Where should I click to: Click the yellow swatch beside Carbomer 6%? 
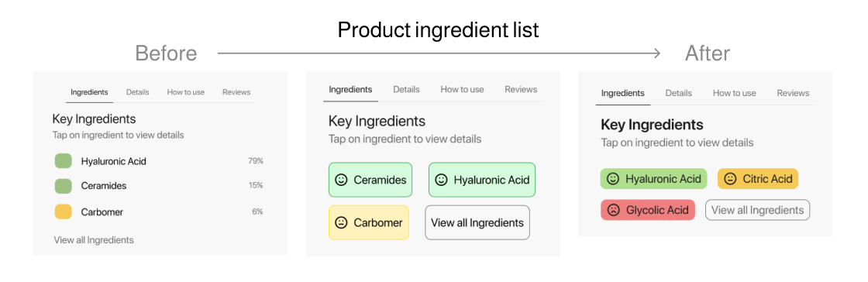click(x=63, y=211)
